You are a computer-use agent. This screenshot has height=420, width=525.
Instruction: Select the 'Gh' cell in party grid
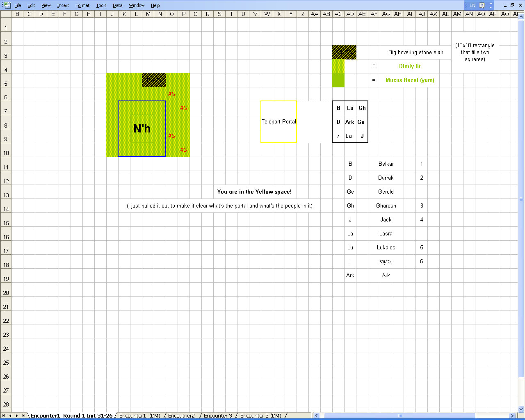362,108
